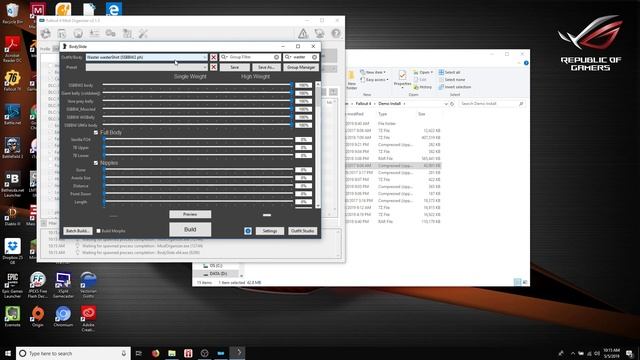640x360 pixels.
Task: Click Properties in Explorer ribbon
Action: (x=402, y=78)
